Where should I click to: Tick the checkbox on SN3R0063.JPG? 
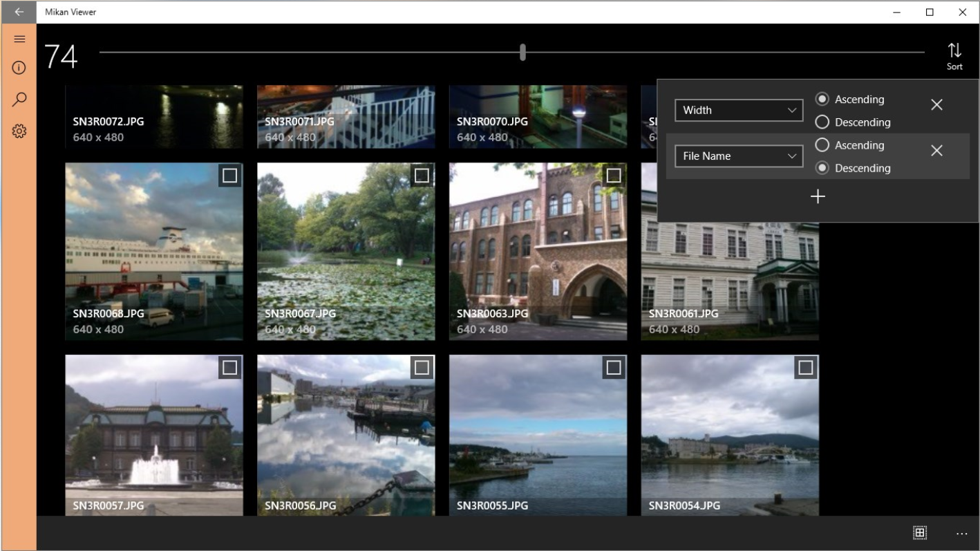pyautogui.click(x=614, y=176)
